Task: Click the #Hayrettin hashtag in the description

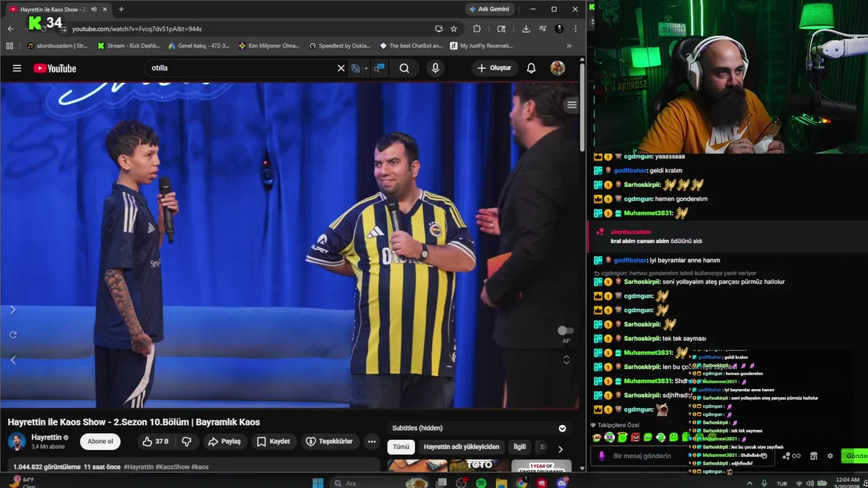Action: click(139, 467)
